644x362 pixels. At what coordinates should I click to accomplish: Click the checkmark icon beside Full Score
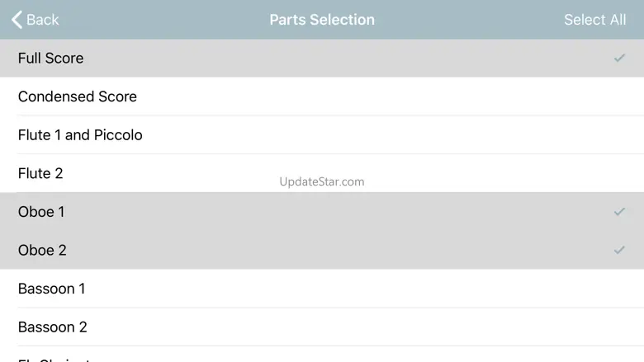point(619,59)
